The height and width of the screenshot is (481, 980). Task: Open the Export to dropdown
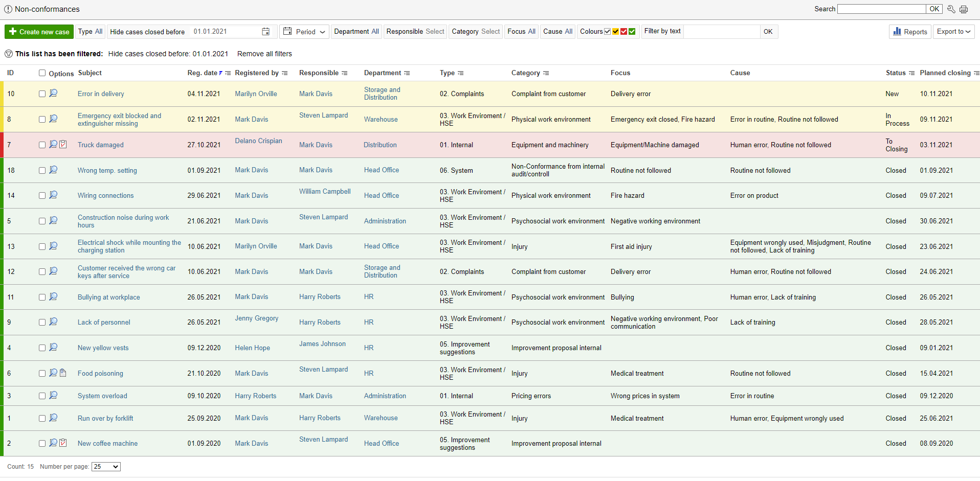(x=953, y=32)
